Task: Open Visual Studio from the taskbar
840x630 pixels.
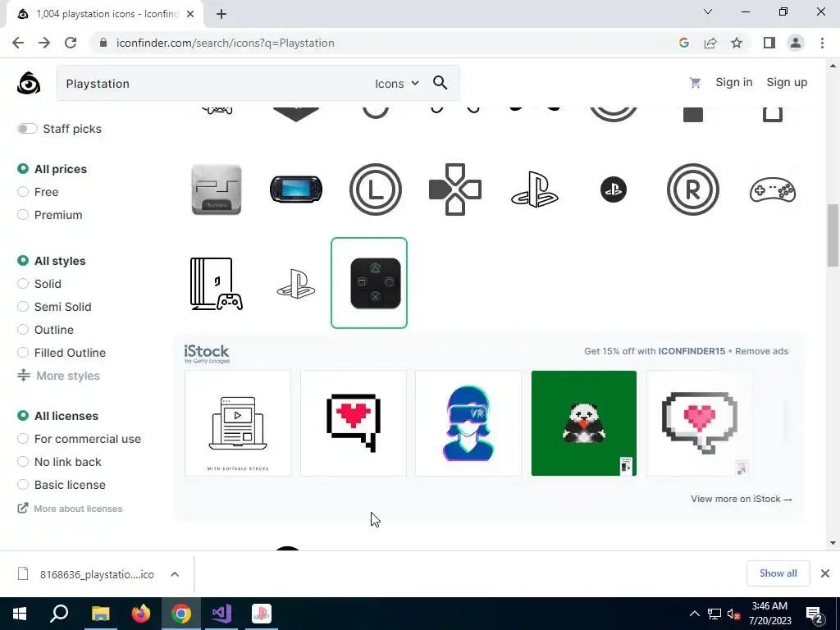Action: tap(221, 614)
